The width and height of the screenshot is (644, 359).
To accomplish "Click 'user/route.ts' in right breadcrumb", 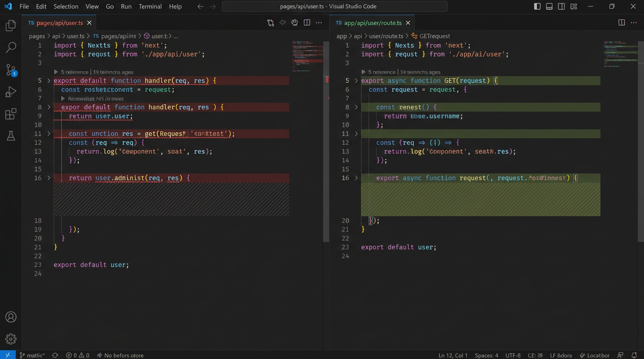I will point(386,36).
